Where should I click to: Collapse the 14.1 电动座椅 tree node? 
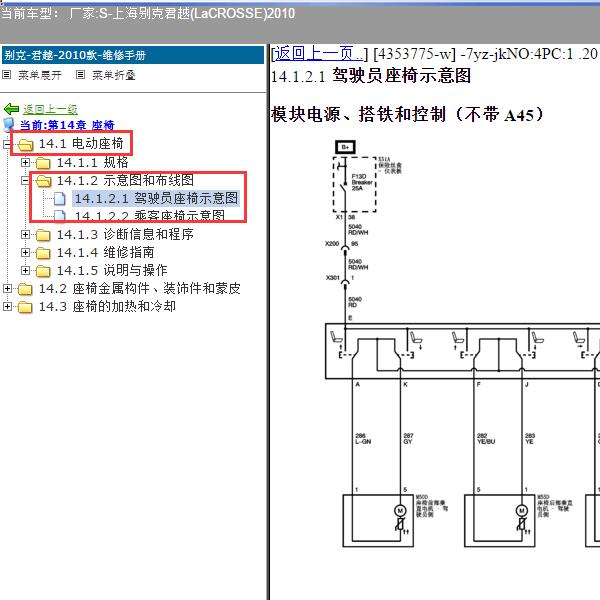click(7, 144)
